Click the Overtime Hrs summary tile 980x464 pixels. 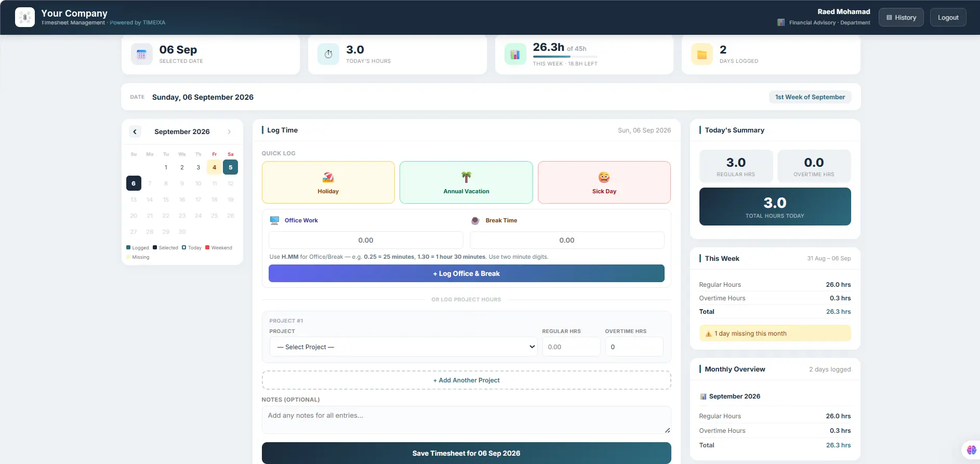click(x=814, y=166)
